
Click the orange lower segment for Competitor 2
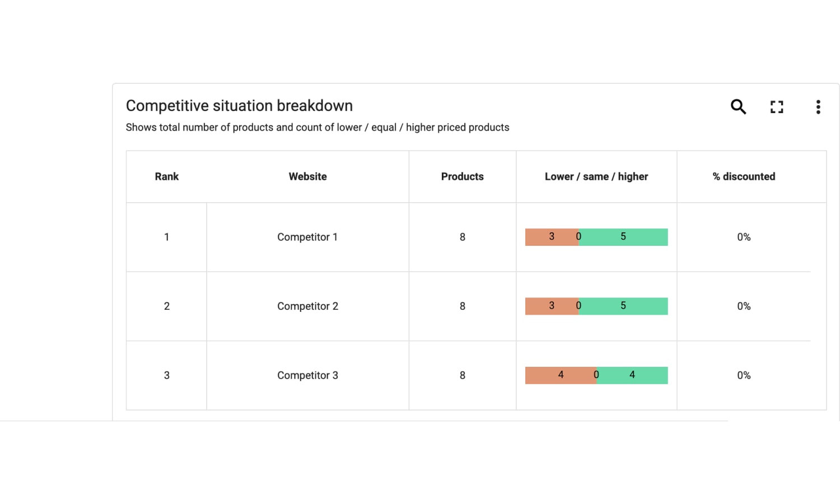pyautogui.click(x=552, y=306)
